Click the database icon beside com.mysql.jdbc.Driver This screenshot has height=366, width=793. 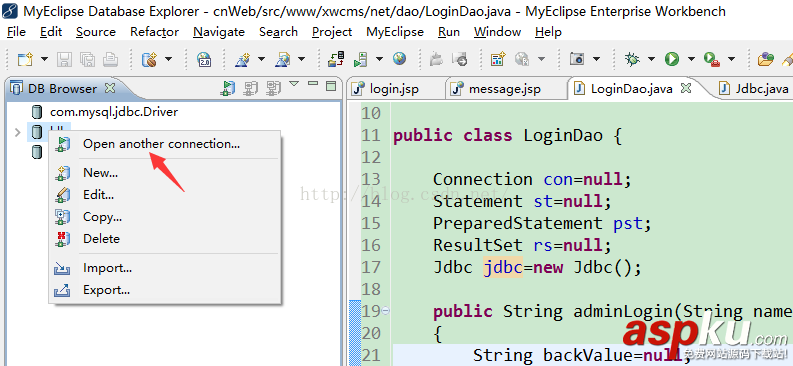pyautogui.click(x=36, y=112)
